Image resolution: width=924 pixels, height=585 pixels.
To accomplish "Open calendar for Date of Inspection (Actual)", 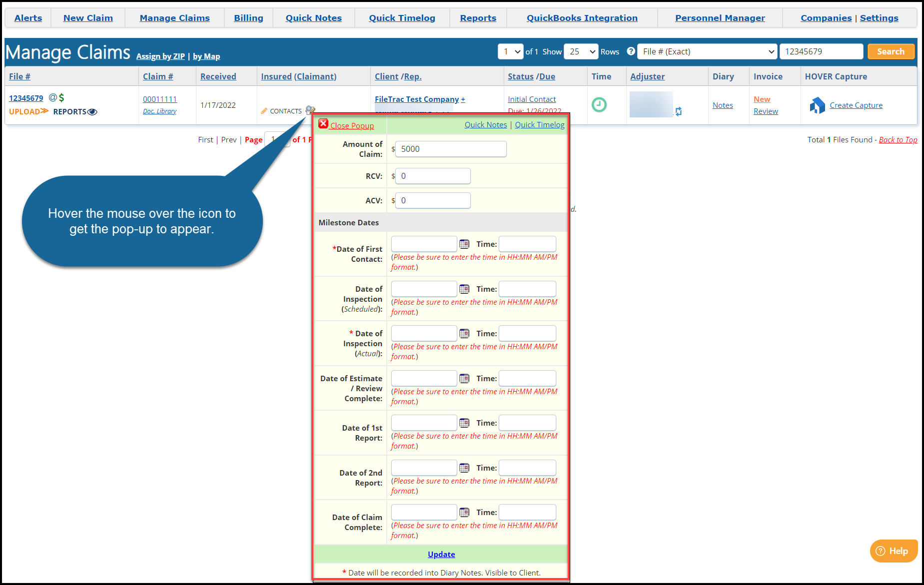I will [464, 333].
